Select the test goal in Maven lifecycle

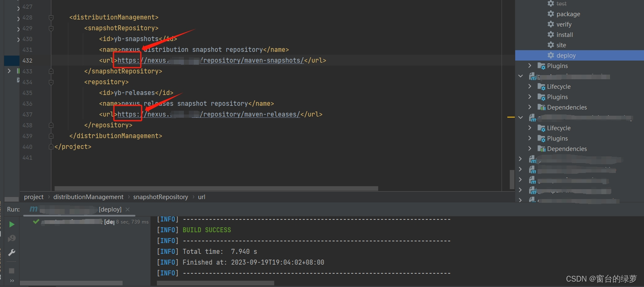[x=562, y=3]
